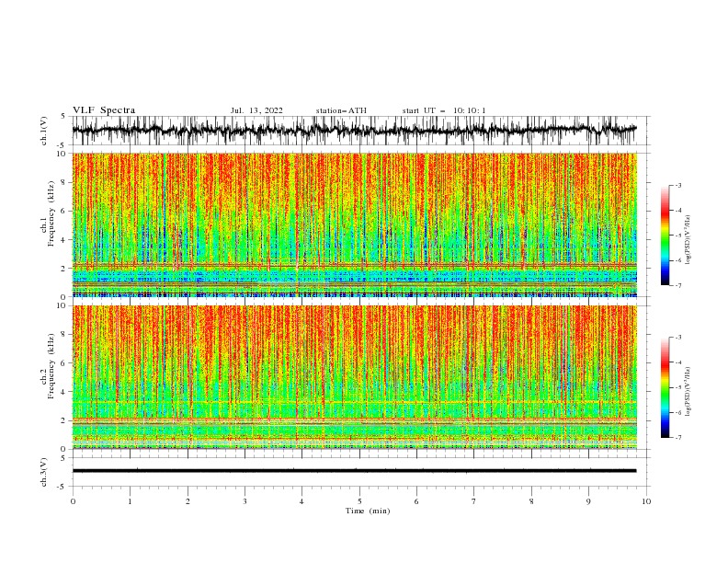Click time axis tick label "6"
Screen dimensions: 728x563
417,501
